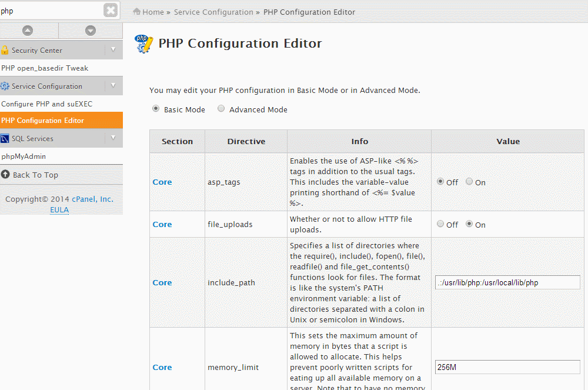Click the collapse-all up arrow icon
This screenshot has width=588, height=390.
point(28,31)
